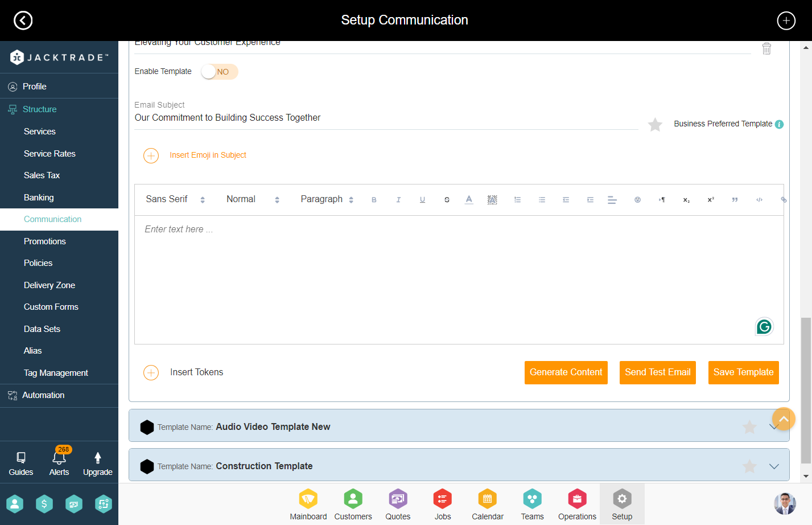Click the Insert Tokens plus icon
The height and width of the screenshot is (525, 812).
click(x=151, y=372)
